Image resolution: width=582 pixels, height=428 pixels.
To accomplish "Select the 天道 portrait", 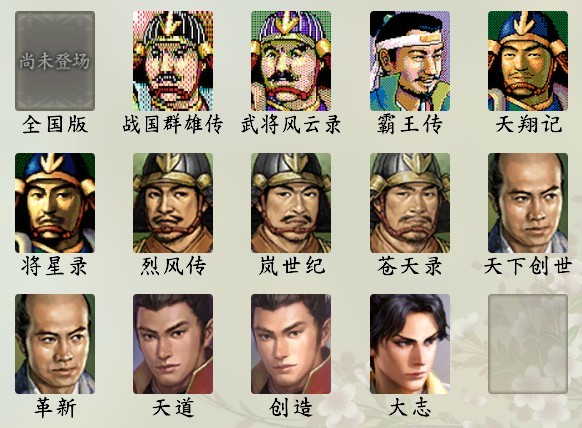I will [x=173, y=344].
